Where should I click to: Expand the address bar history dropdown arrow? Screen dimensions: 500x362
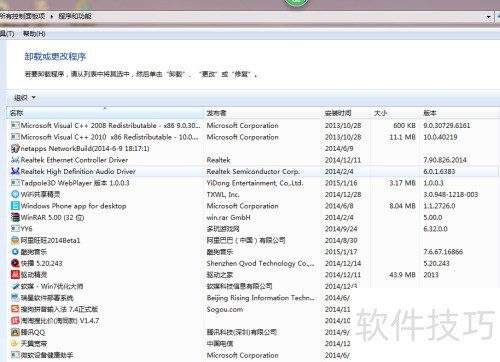(x=489, y=16)
